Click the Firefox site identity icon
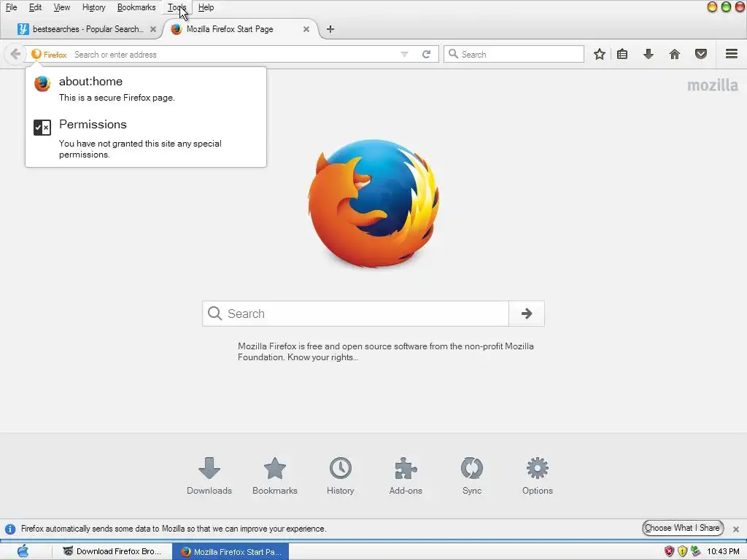The height and width of the screenshot is (560, 747). [49, 54]
